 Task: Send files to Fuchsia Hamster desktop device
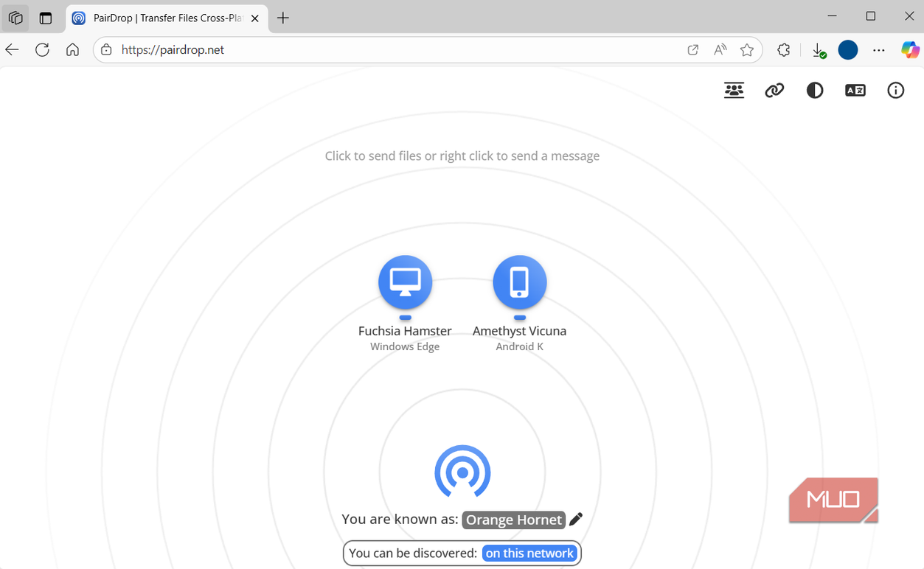[x=405, y=282]
